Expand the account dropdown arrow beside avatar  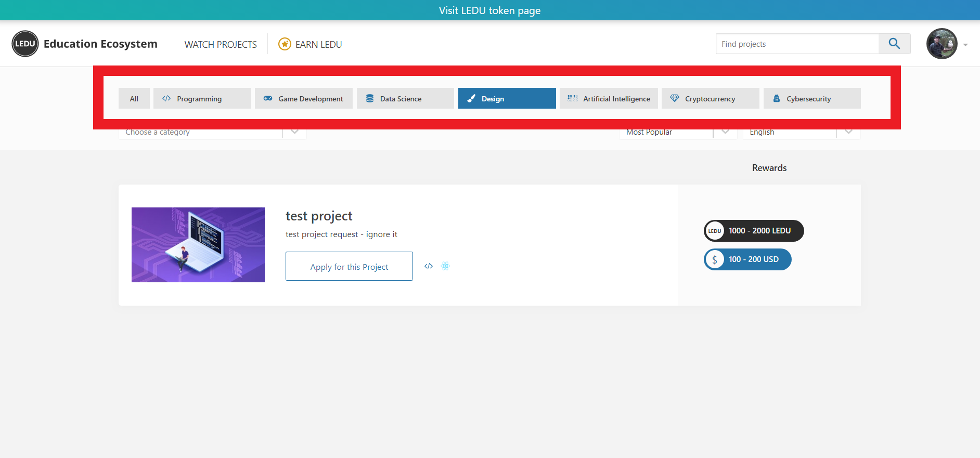coord(965,45)
